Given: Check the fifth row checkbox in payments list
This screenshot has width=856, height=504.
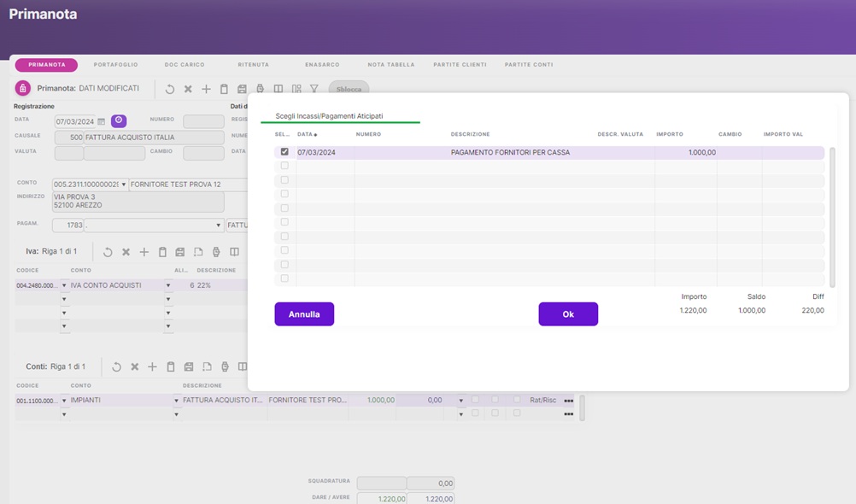Looking at the screenshot, I should 284,208.
